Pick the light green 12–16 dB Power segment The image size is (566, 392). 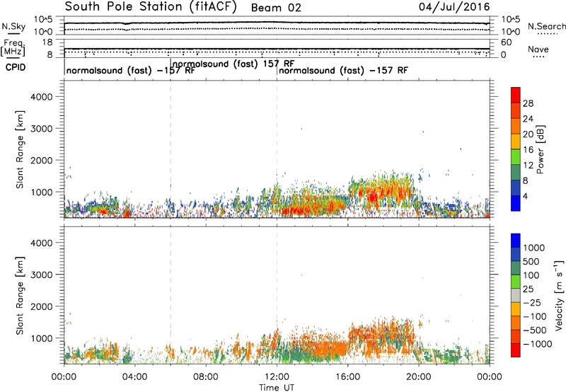coord(516,157)
